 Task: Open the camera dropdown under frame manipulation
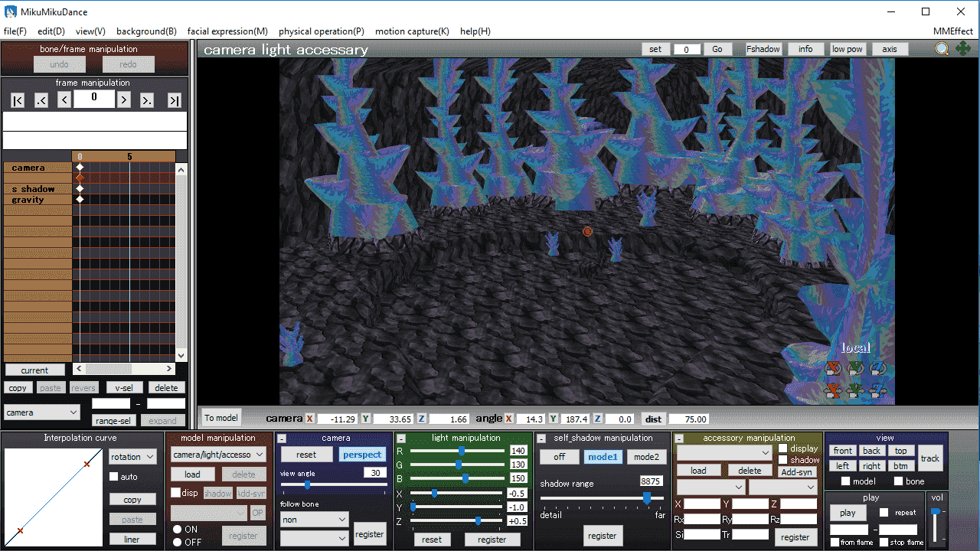coord(41,412)
